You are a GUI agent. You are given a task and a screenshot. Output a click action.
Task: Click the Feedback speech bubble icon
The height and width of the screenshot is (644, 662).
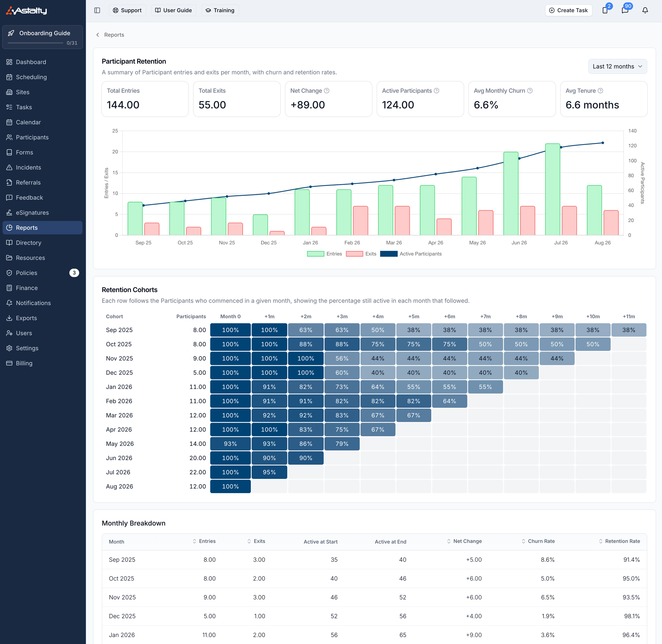pos(9,197)
